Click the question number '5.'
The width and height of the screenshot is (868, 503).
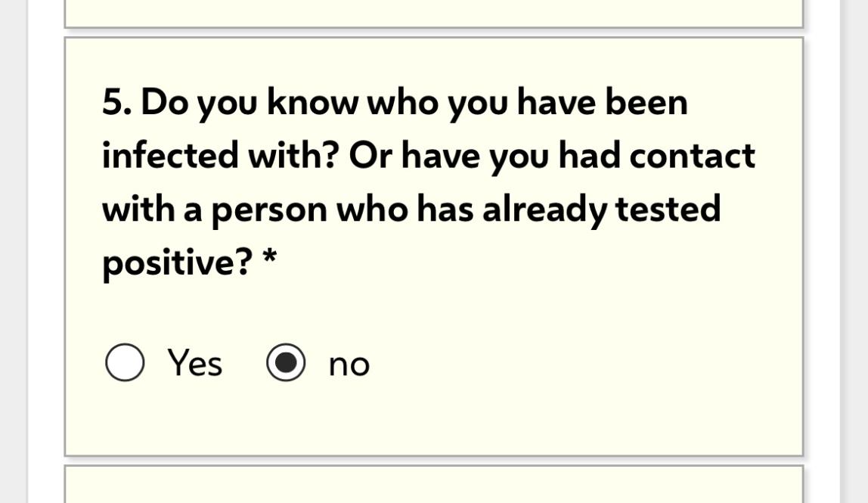click(x=117, y=102)
